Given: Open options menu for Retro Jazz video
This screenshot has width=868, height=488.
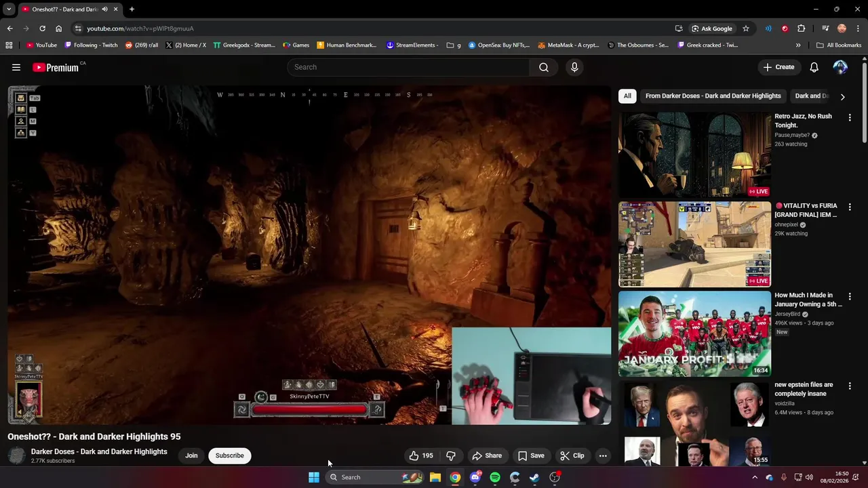Looking at the screenshot, I should [x=850, y=117].
